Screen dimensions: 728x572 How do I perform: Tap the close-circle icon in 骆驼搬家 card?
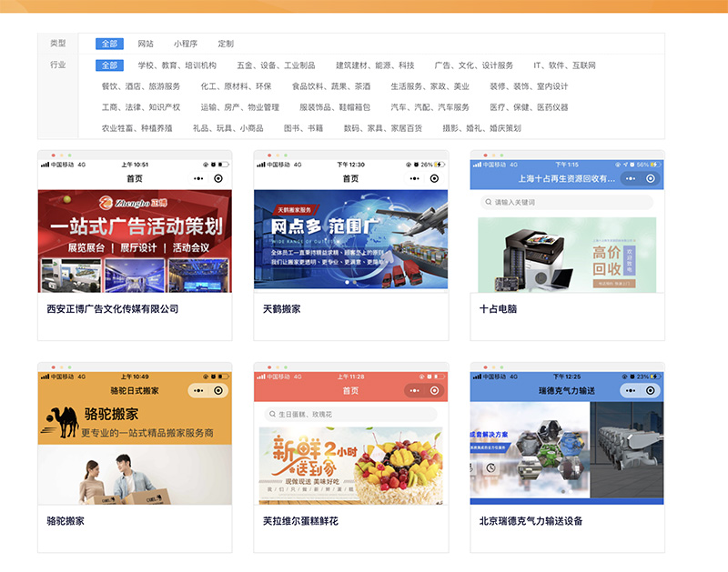(218, 391)
